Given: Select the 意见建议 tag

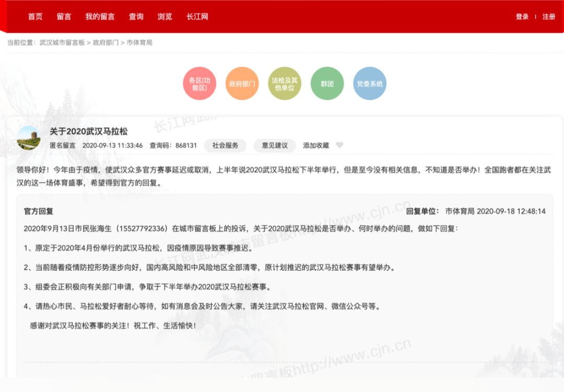Looking at the screenshot, I should coord(274,146).
